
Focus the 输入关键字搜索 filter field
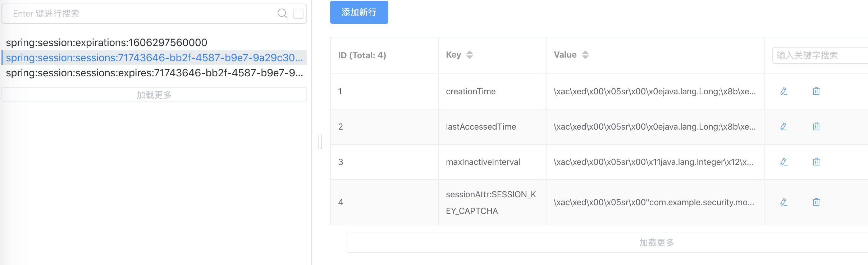(821, 55)
